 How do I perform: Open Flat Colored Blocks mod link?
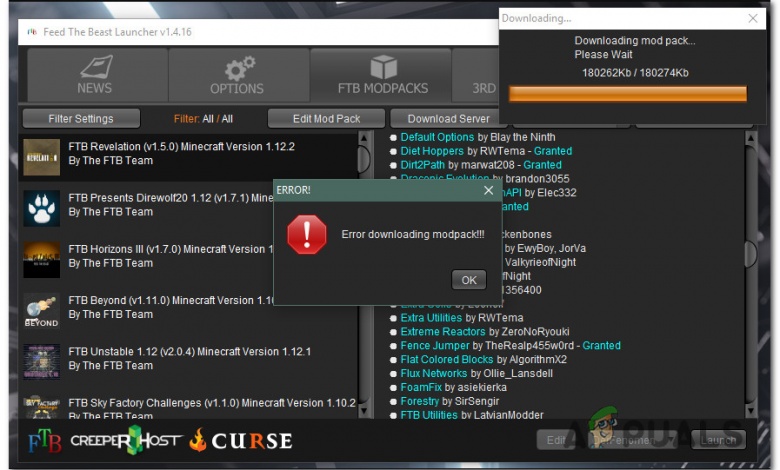tap(447, 360)
